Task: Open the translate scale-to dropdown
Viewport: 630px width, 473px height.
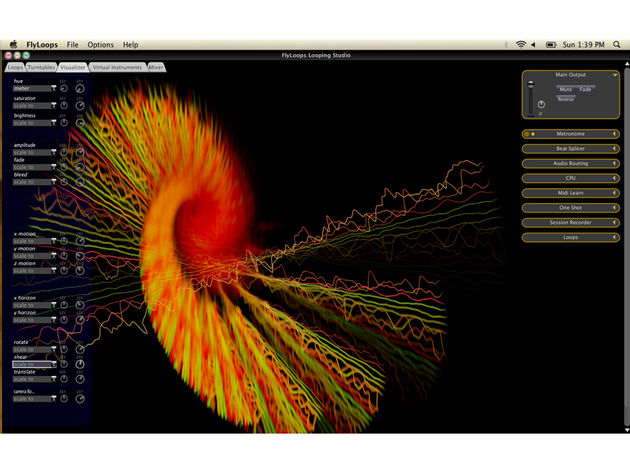Action: coord(35,379)
